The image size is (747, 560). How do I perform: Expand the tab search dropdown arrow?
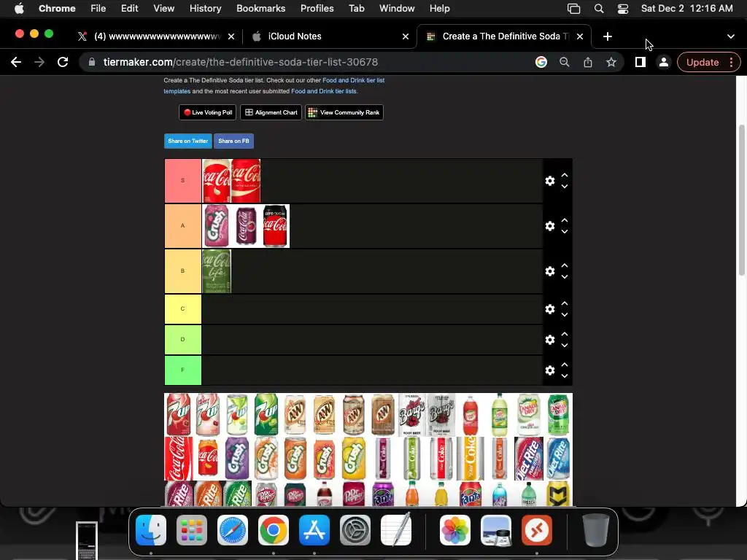tap(731, 36)
